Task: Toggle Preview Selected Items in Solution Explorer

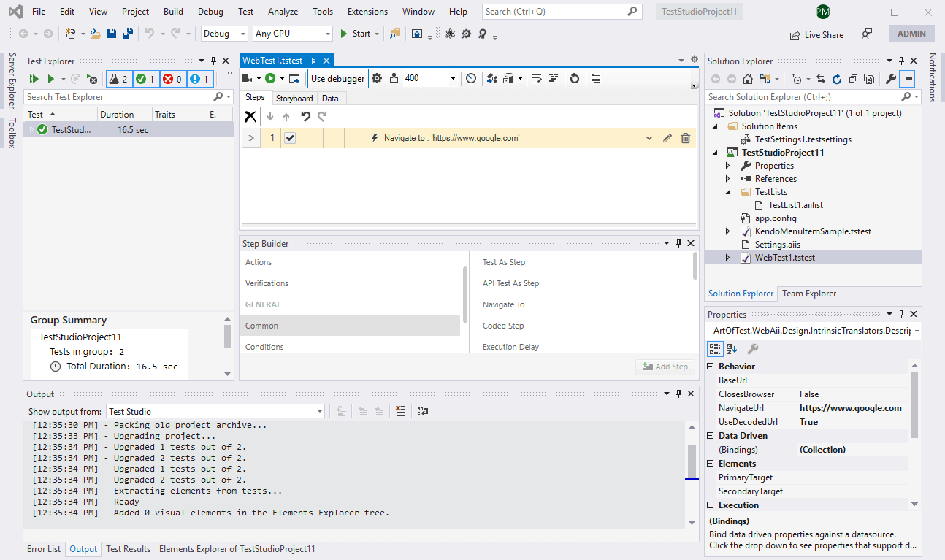Action: coord(907,79)
